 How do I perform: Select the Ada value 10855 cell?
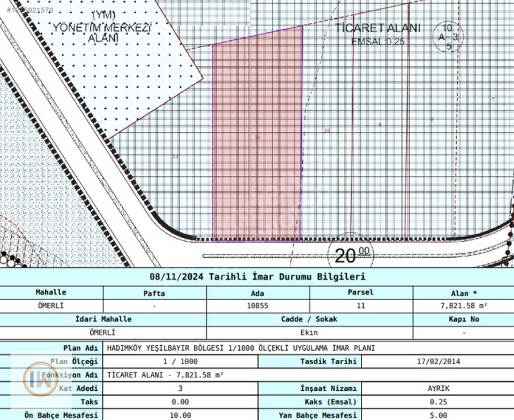point(258,306)
